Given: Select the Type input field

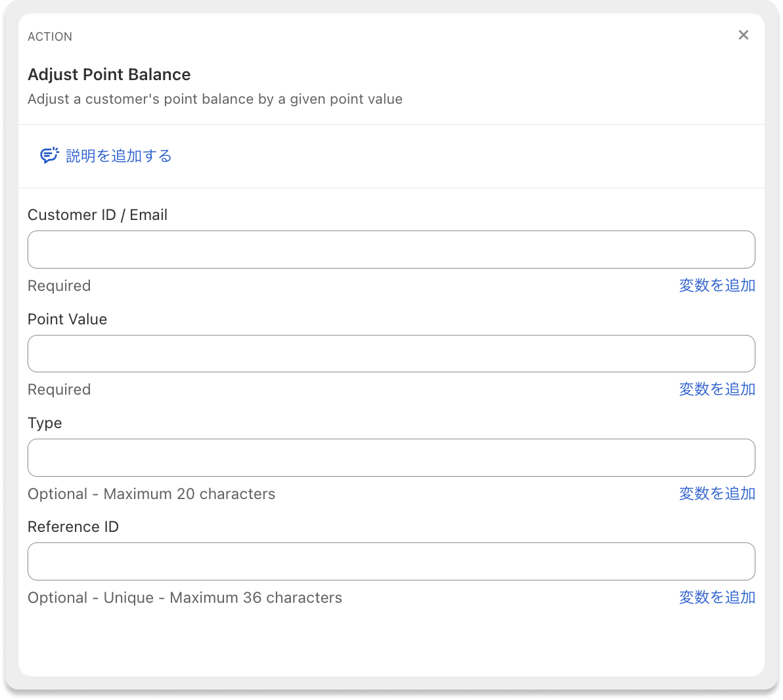Looking at the screenshot, I should point(391,458).
